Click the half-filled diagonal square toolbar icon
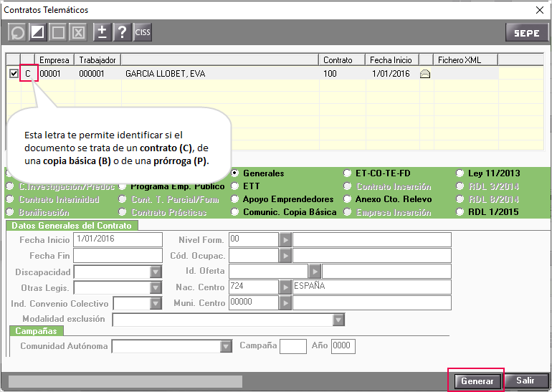This screenshot has height=392, width=552. point(38,33)
